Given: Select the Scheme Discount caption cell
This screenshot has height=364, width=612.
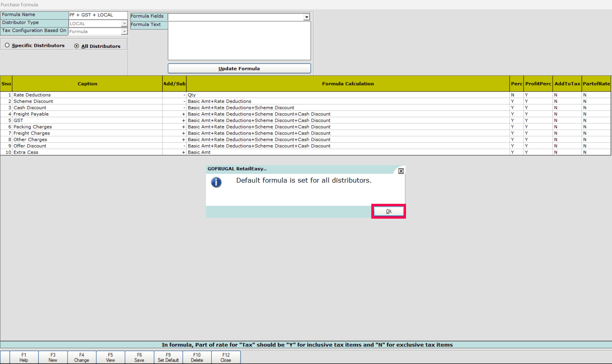Looking at the screenshot, I should point(87,101).
